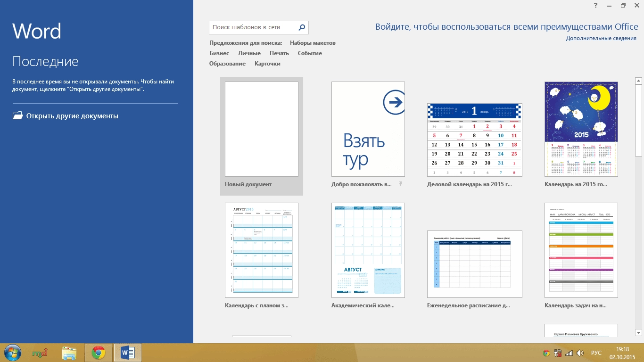Click the РУС language indicator
The width and height of the screenshot is (644, 362).
596,353
